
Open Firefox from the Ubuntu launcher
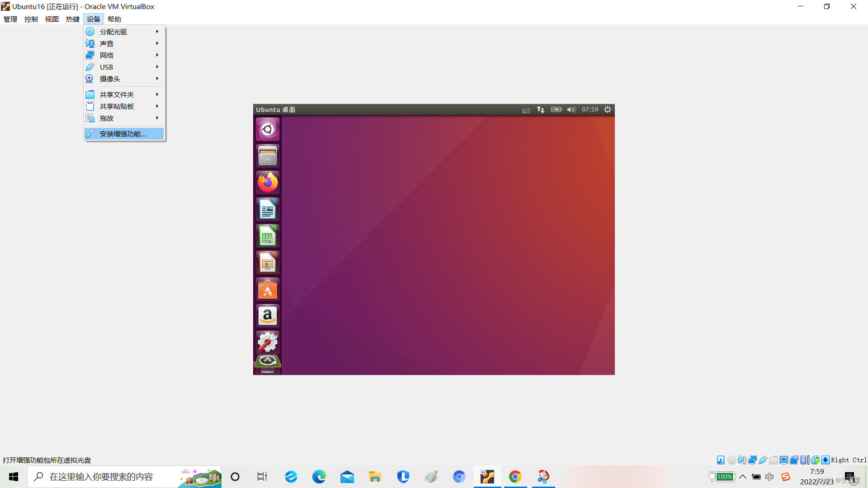pos(268,183)
